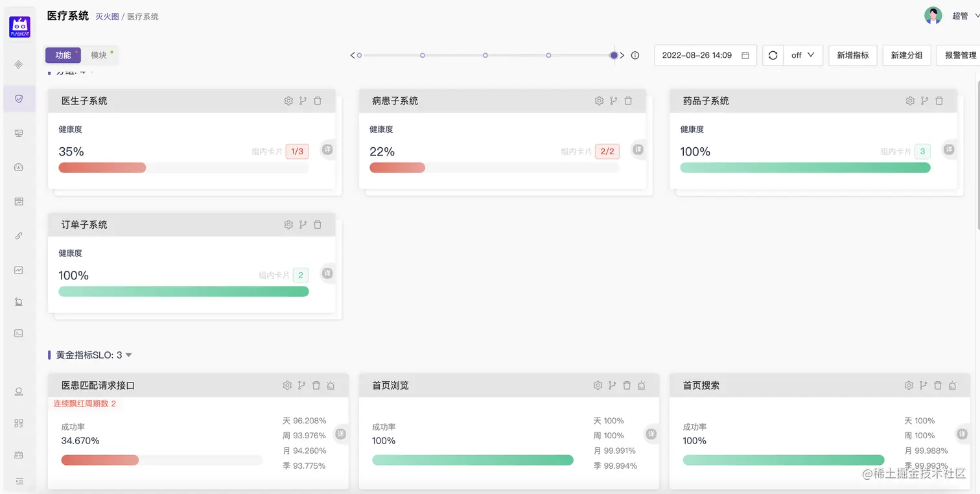The height and width of the screenshot is (494, 980).
Task: Open the info icon beside the timeline
Action: (x=635, y=55)
